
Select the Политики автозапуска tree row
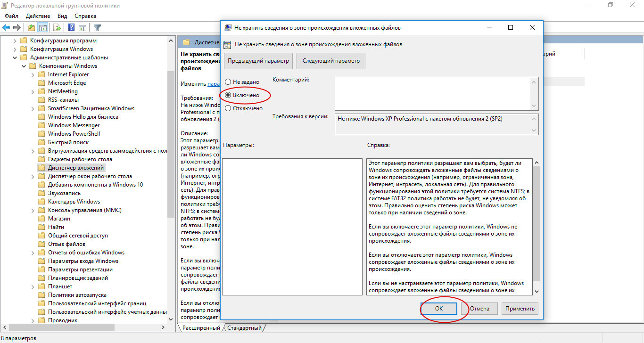77,295
